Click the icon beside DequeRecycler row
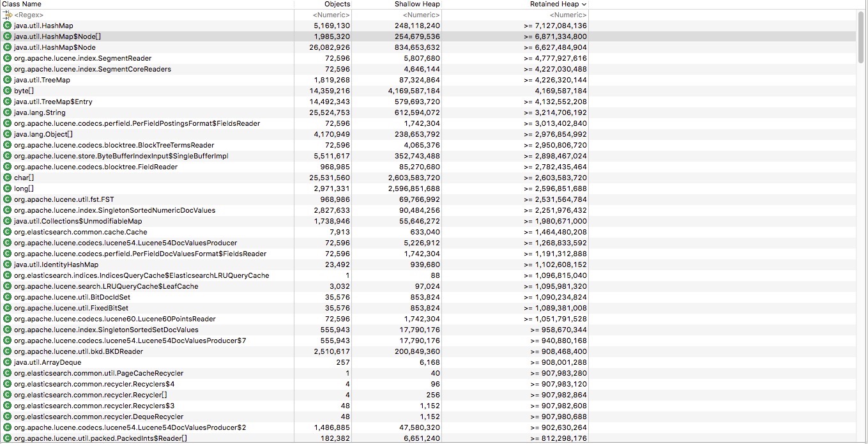Screen dimensions: 868x444 8,417
